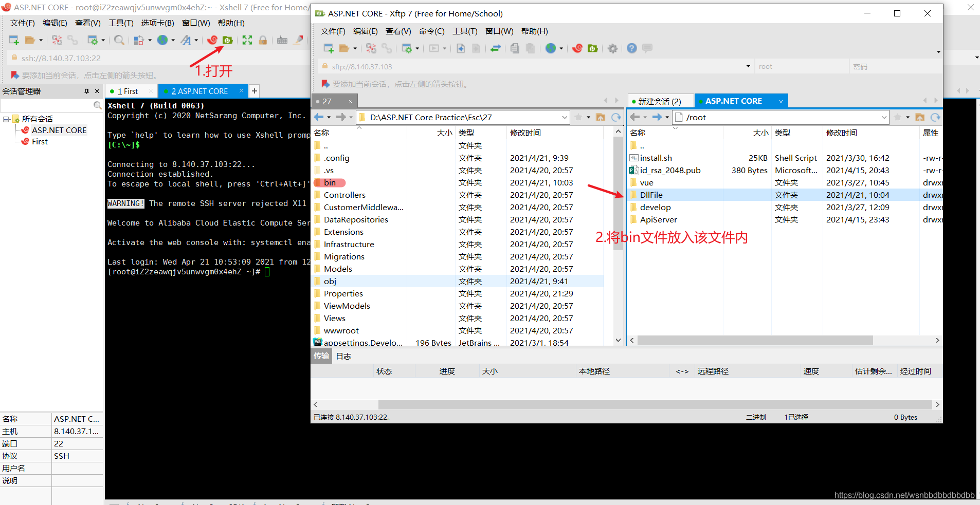980x505 pixels.
Task: Select First session in session tree
Action: coord(40,142)
